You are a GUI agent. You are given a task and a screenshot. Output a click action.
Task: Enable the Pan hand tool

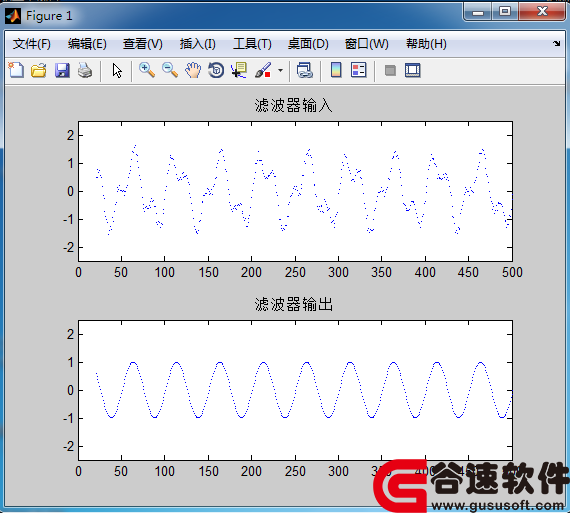click(x=193, y=70)
